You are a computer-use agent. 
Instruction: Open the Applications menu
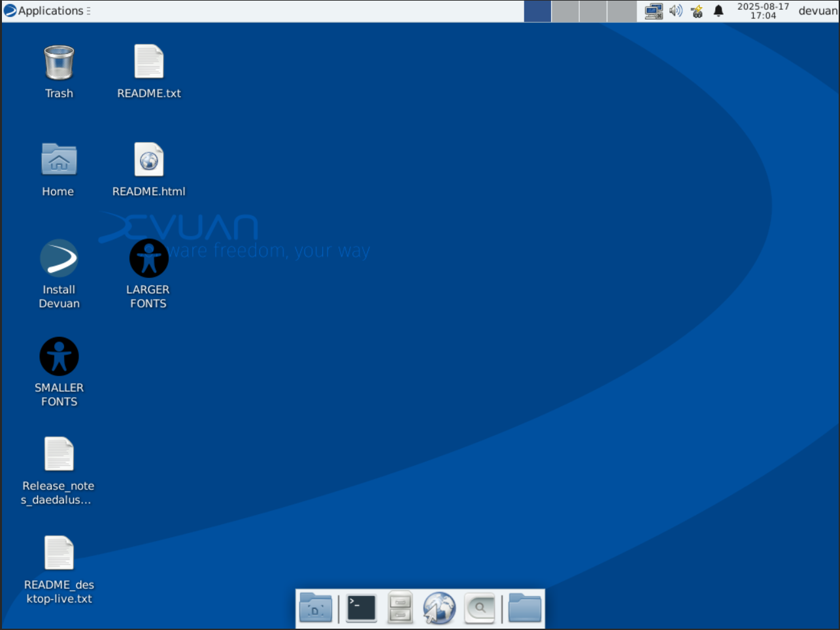click(x=46, y=11)
